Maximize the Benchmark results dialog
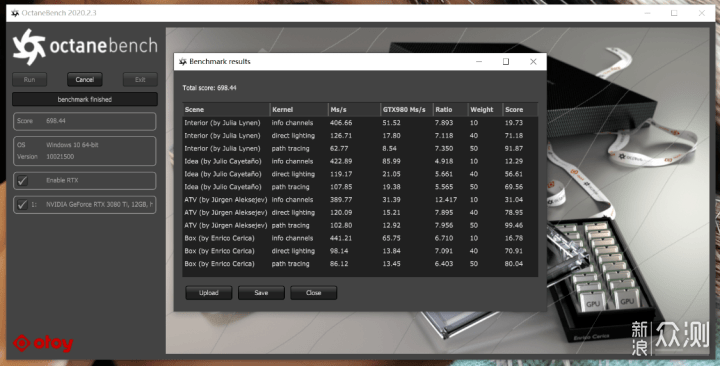 (x=506, y=62)
